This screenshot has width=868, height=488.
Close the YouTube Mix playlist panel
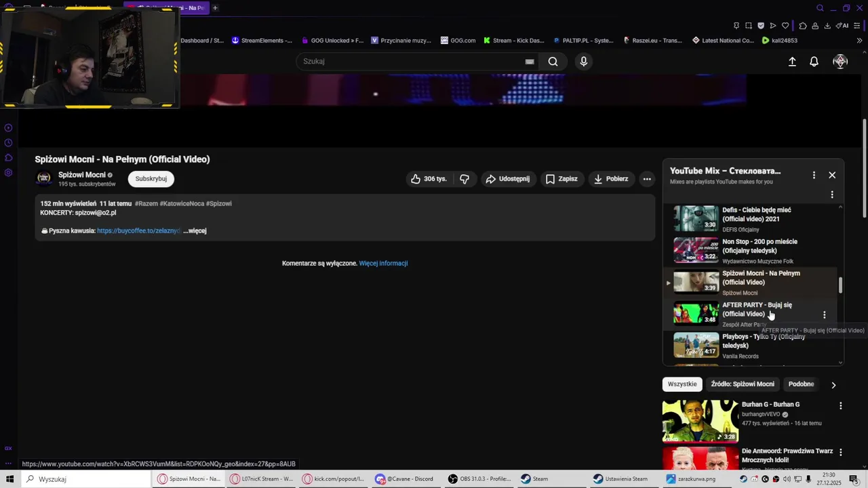coord(832,175)
